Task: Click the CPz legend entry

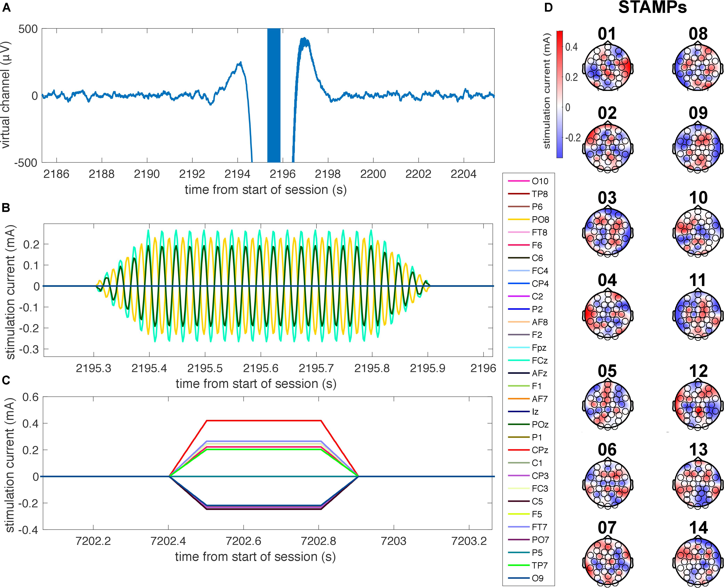Action: (x=528, y=450)
